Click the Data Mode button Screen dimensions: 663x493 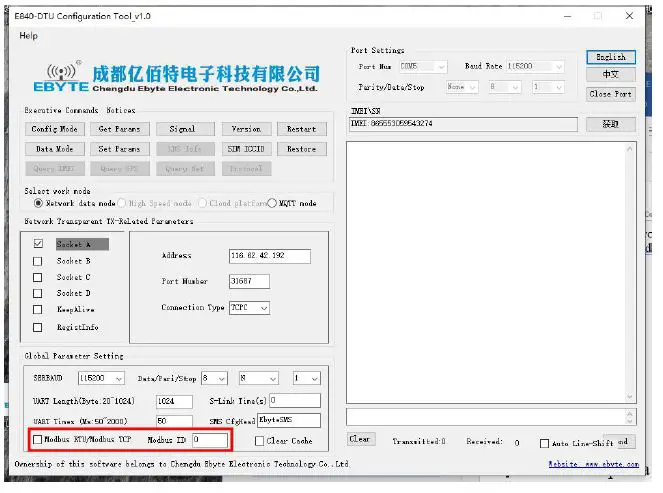tap(55, 149)
